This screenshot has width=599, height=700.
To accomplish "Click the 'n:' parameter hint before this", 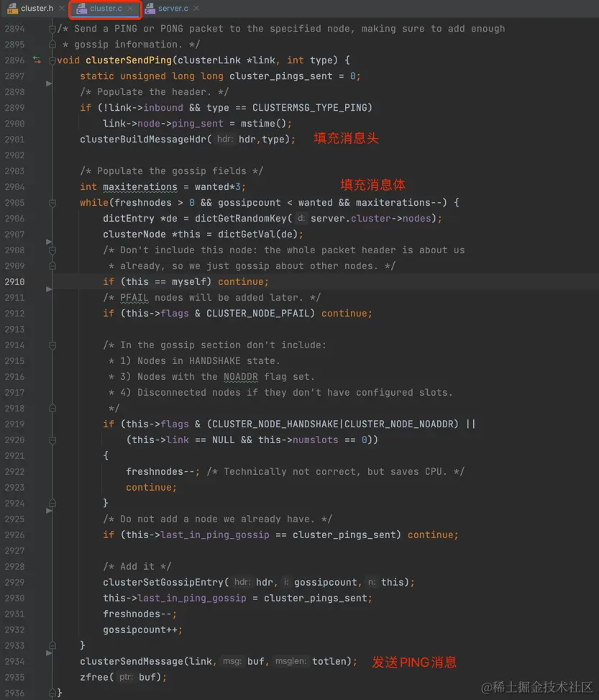I will tap(371, 582).
